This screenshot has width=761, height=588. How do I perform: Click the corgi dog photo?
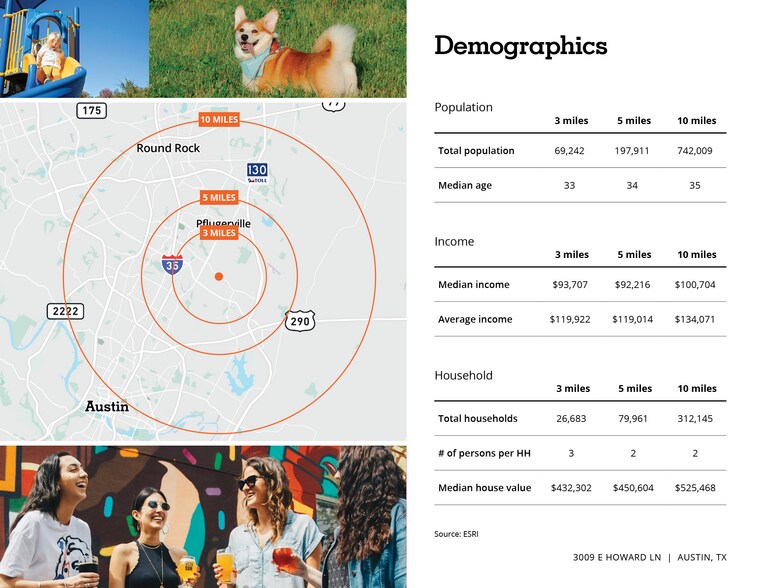coord(278,49)
